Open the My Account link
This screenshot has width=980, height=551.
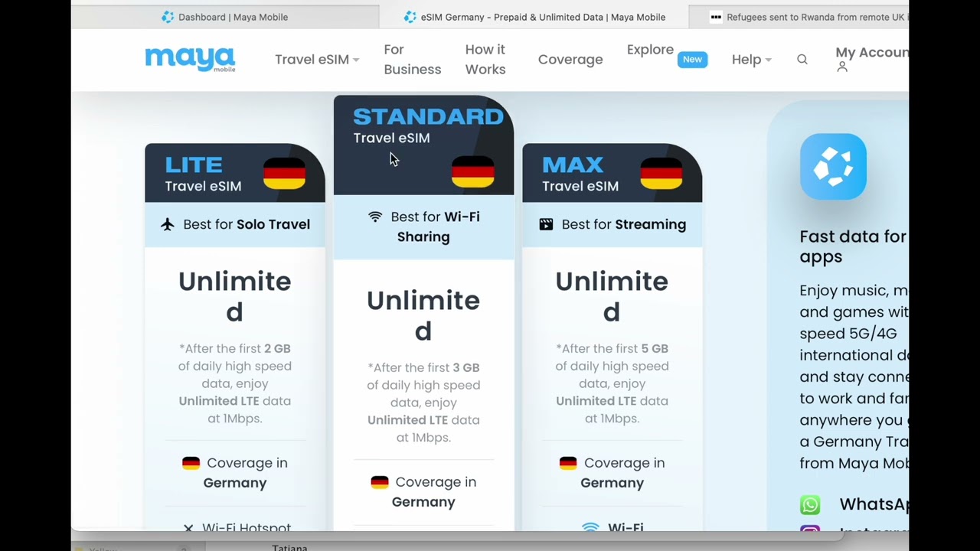click(872, 53)
